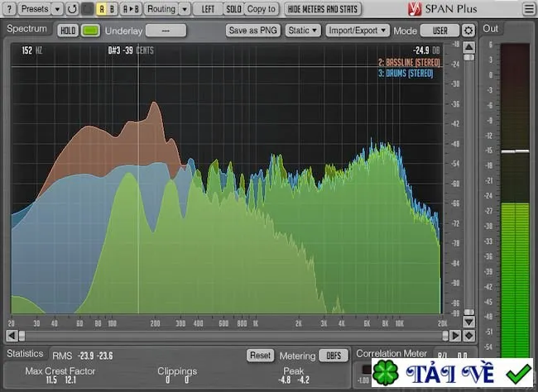
Task: Click the 'D#3 -39 CENTS' note readout
Action: (131, 50)
